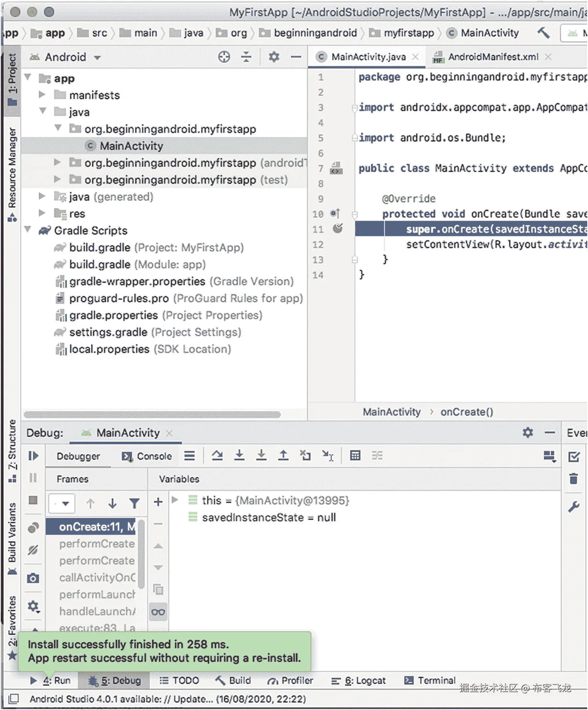
Task: Open the TODO tool window
Action: pos(179,681)
